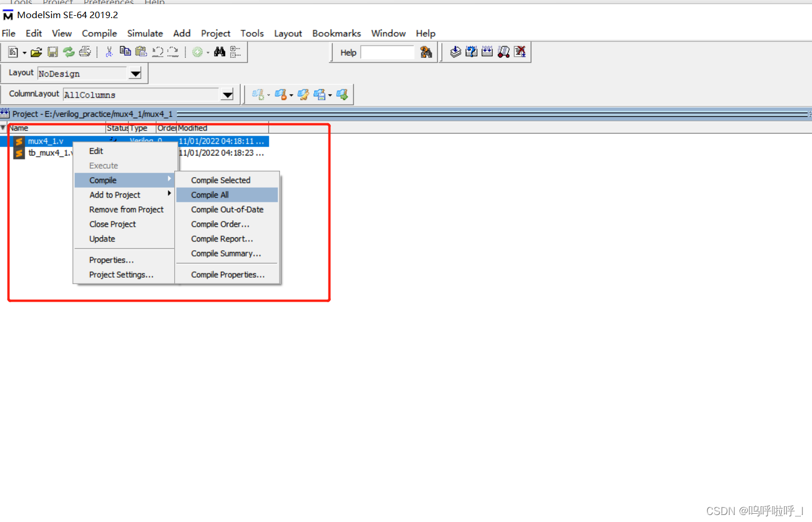Open dropdown arrow beside the red-minus column layout icon
This screenshot has width=812, height=522.
291,95
